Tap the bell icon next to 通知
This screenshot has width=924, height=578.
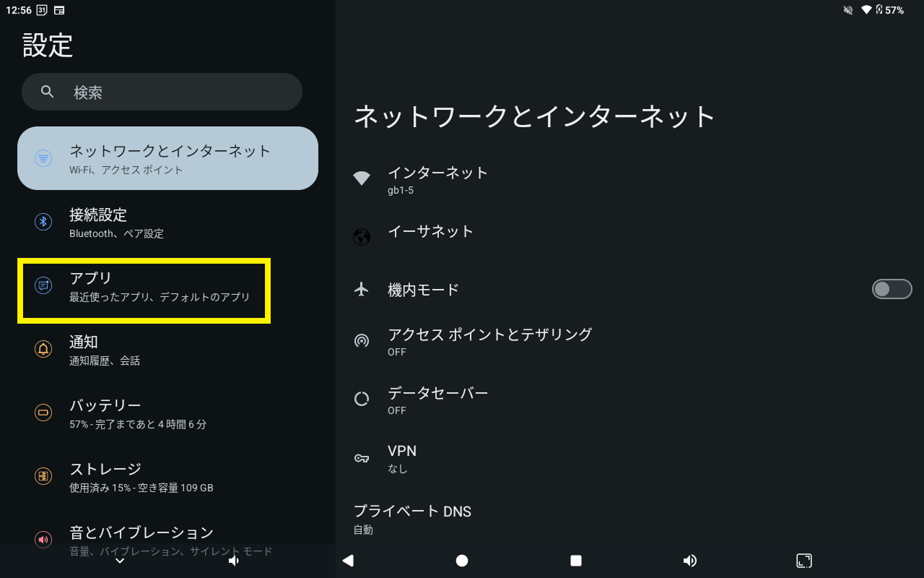point(43,349)
